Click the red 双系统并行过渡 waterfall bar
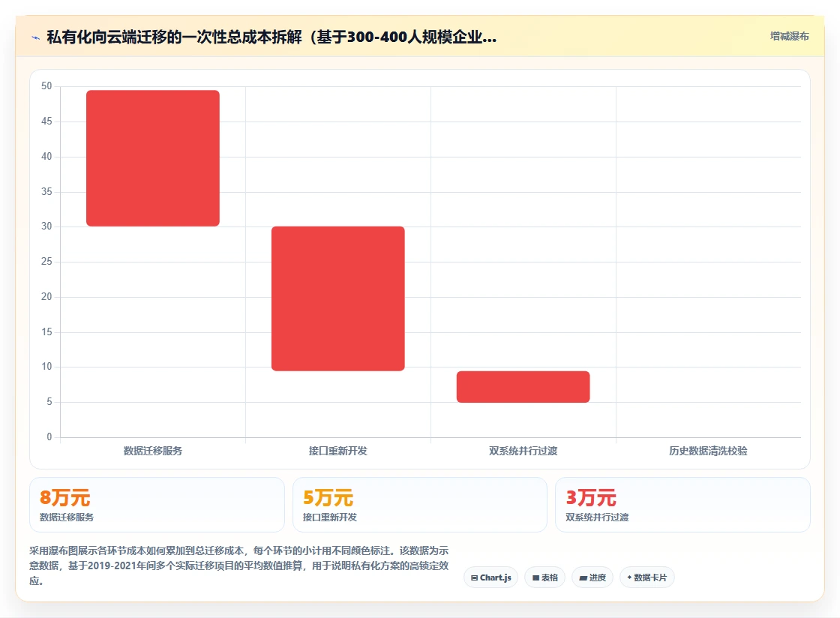 click(523, 387)
